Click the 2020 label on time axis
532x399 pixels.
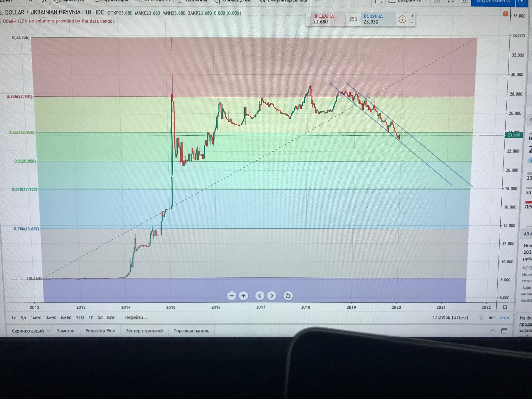[x=396, y=307]
